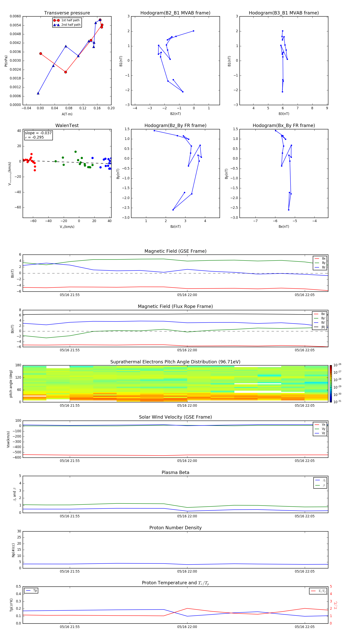
Task: Click the 'Bx(nT)' x-axis label
Action: [x=284, y=227]
